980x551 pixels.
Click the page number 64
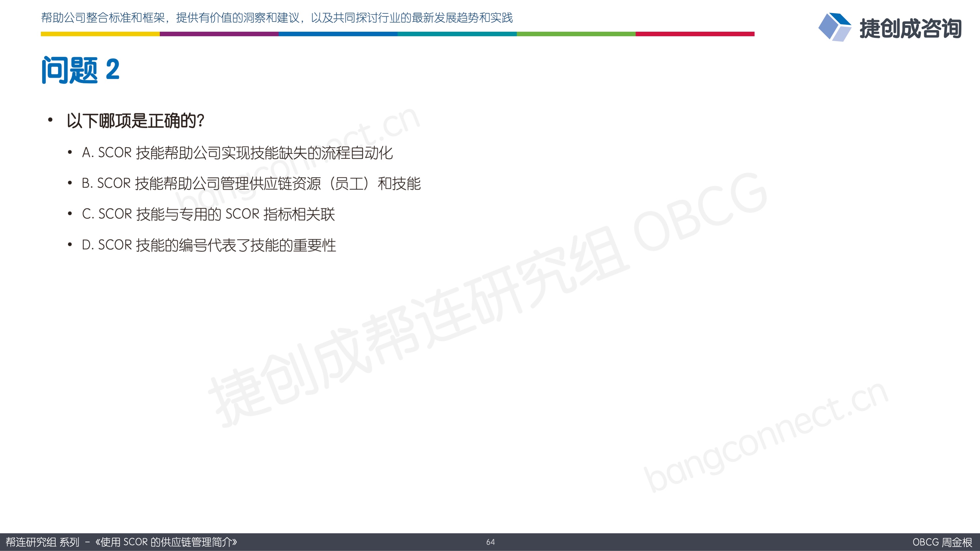pyautogui.click(x=490, y=542)
